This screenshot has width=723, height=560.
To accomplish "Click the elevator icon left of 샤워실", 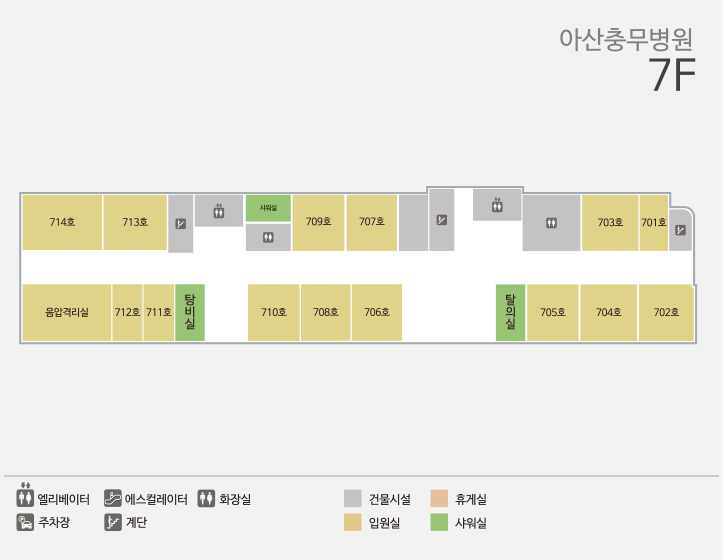I will pos(218,211).
